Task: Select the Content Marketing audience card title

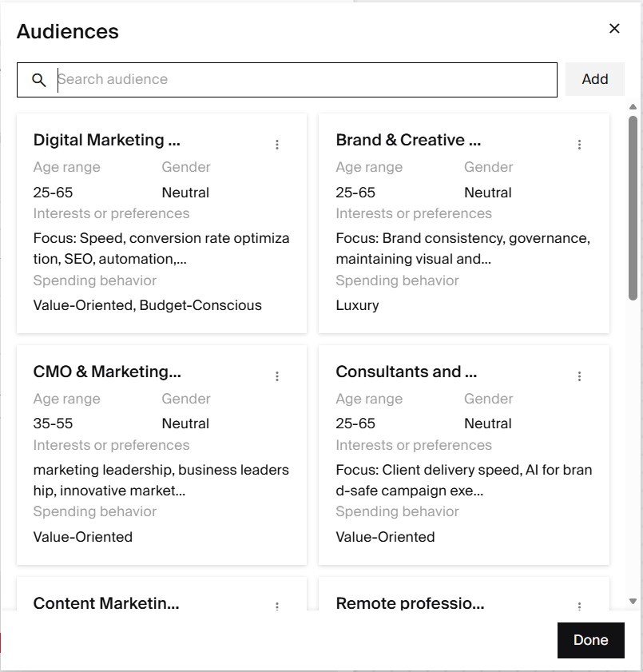Action: (x=106, y=603)
